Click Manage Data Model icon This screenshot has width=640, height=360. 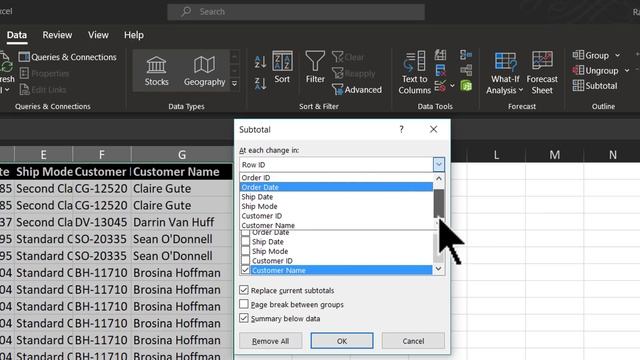click(x=466, y=86)
